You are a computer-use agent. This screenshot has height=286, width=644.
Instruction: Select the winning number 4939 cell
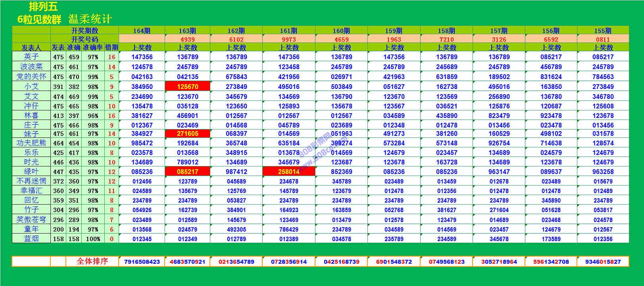pyautogui.click(x=187, y=39)
